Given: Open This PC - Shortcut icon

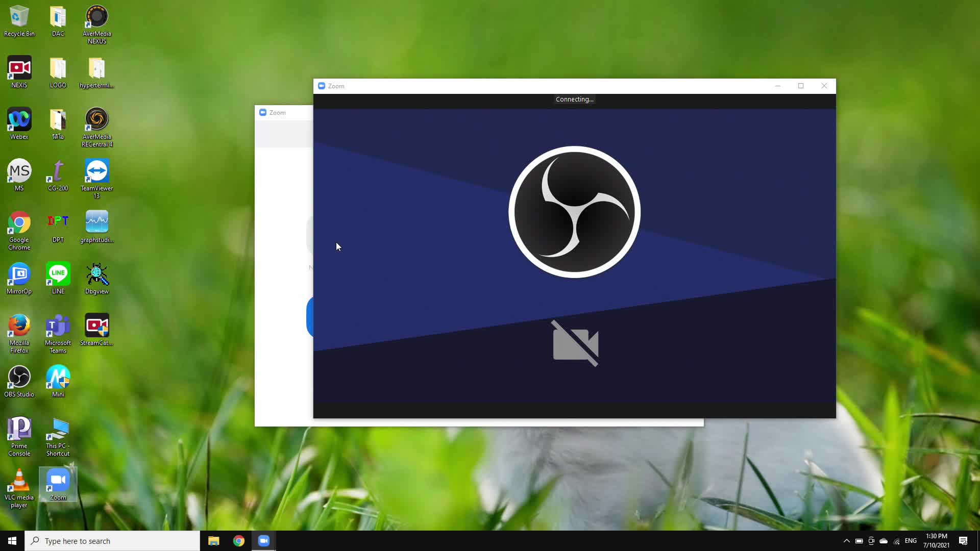Looking at the screenshot, I should (x=58, y=436).
